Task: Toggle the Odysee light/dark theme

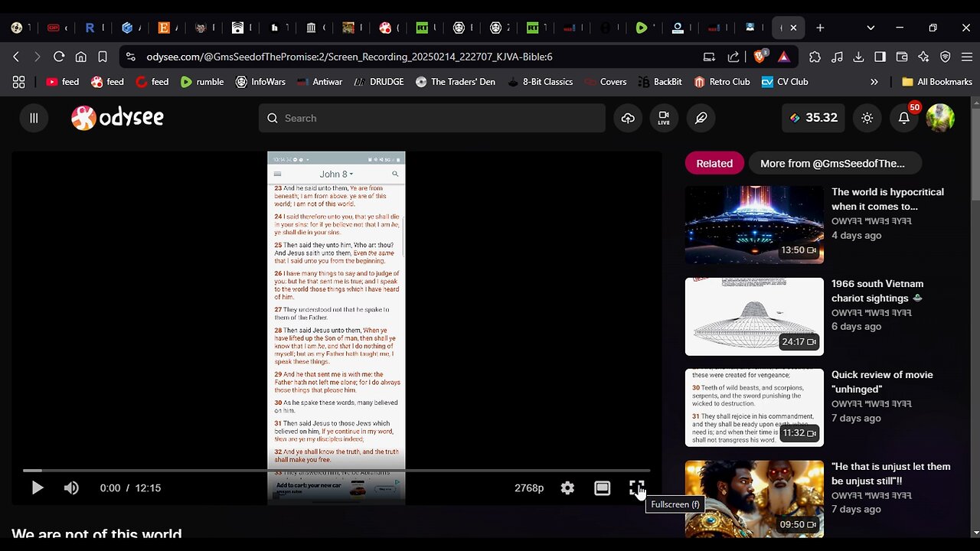Action: pos(867,118)
